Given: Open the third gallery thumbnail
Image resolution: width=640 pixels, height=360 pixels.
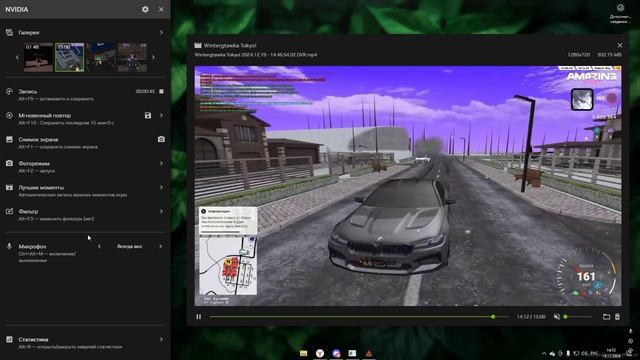Looking at the screenshot, I should (101, 58).
